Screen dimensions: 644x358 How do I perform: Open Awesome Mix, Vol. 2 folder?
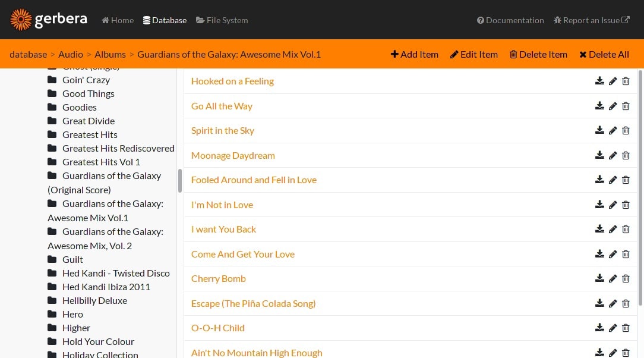(105, 239)
